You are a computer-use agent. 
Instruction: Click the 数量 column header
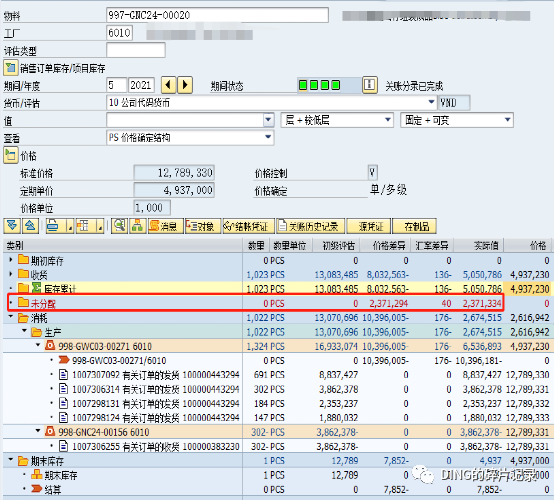256,245
